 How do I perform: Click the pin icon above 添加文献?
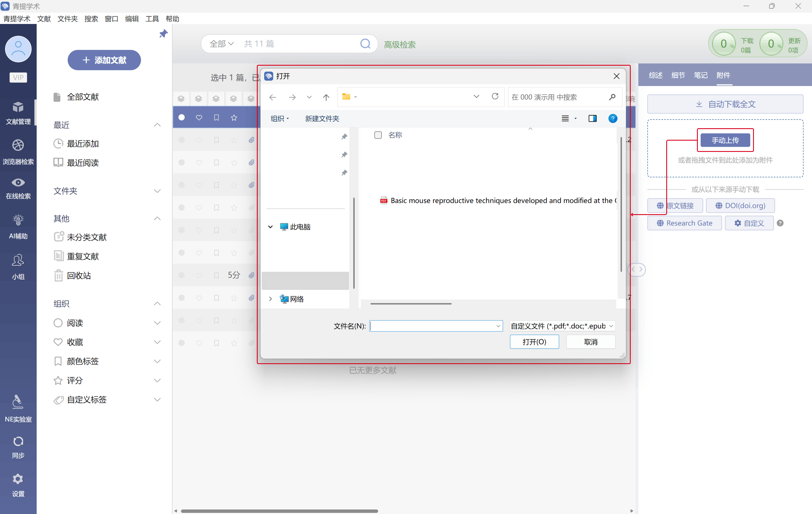point(164,33)
